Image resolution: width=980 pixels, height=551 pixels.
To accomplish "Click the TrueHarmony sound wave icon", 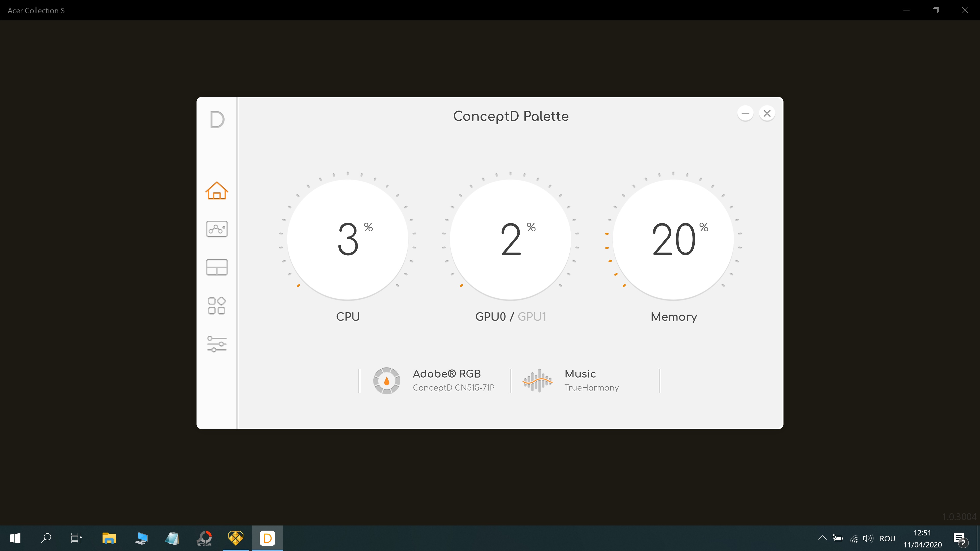I will click(x=537, y=380).
